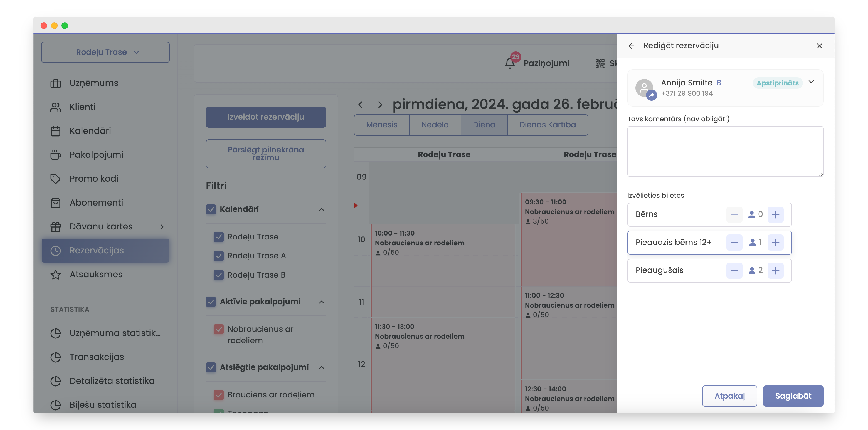Decrease Pieaugušais ticket count with minus
Screen dimensions: 868x430
734,271
